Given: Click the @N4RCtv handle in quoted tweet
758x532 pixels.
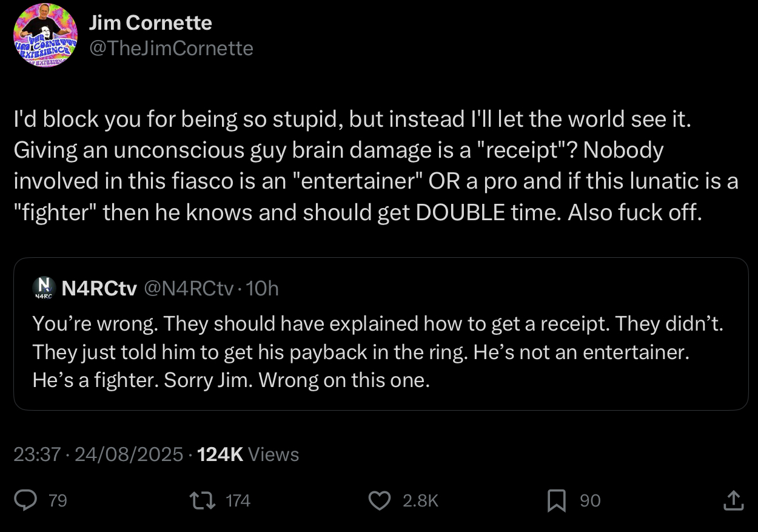Looking at the screenshot, I should click(188, 288).
